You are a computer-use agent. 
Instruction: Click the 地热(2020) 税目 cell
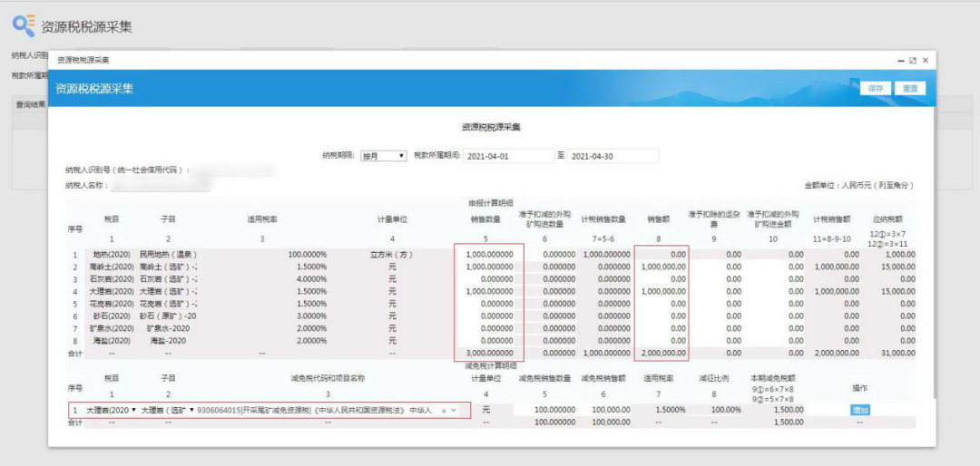pyautogui.click(x=112, y=255)
